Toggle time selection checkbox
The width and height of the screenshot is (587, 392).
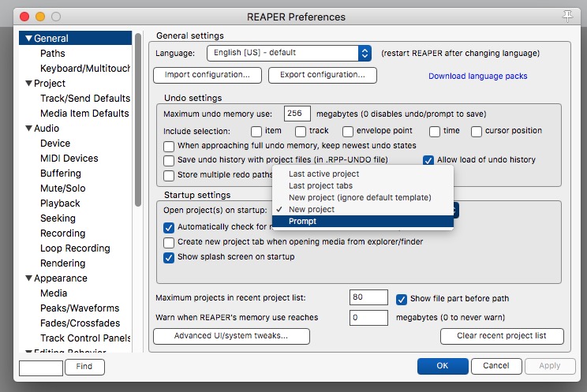click(435, 132)
